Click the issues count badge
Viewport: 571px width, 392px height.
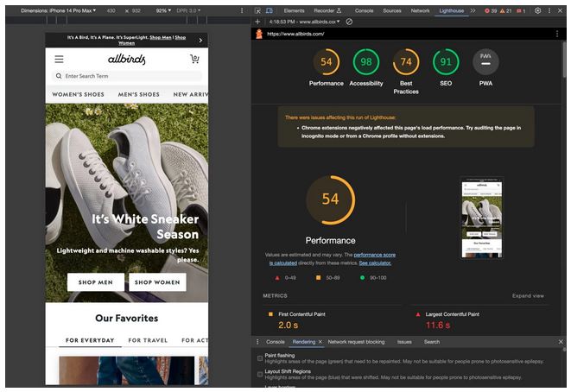521,11
